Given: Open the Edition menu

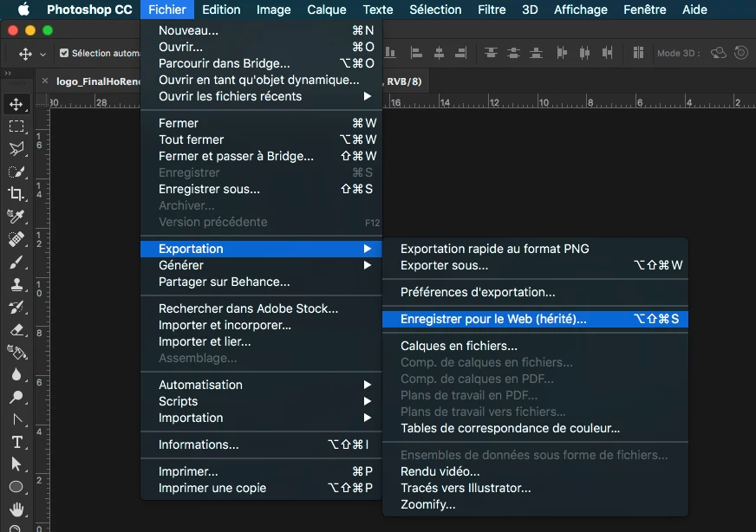Looking at the screenshot, I should [x=221, y=10].
